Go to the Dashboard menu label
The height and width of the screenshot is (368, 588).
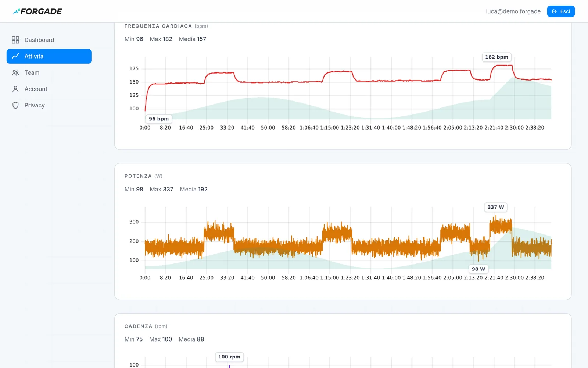point(39,40)
